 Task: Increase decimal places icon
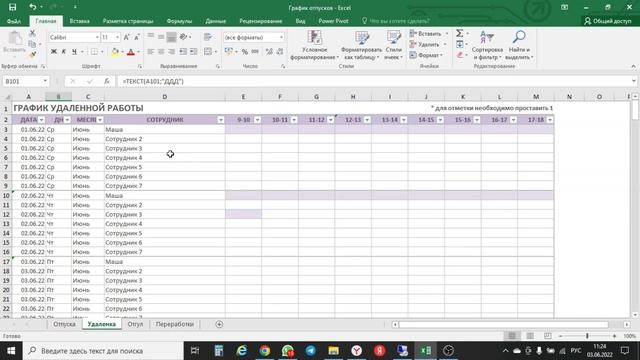coord(269,52)
